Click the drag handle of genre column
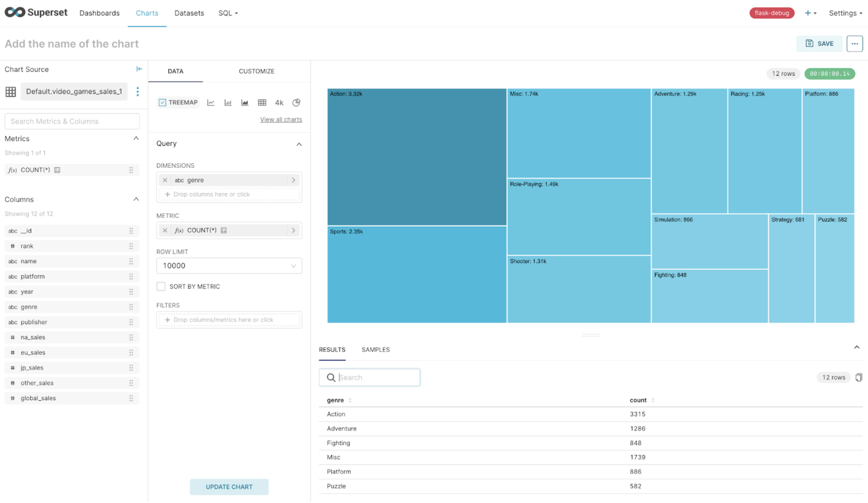The image size is (868, 503). click(131, 307)
